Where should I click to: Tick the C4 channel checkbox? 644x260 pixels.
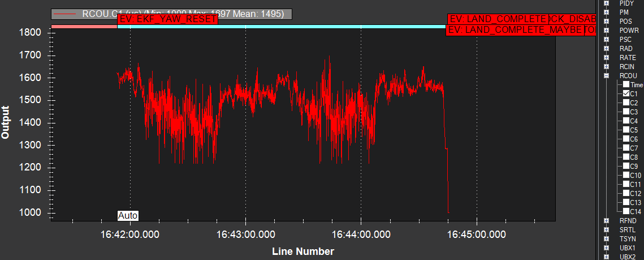[x=626, y=121]
